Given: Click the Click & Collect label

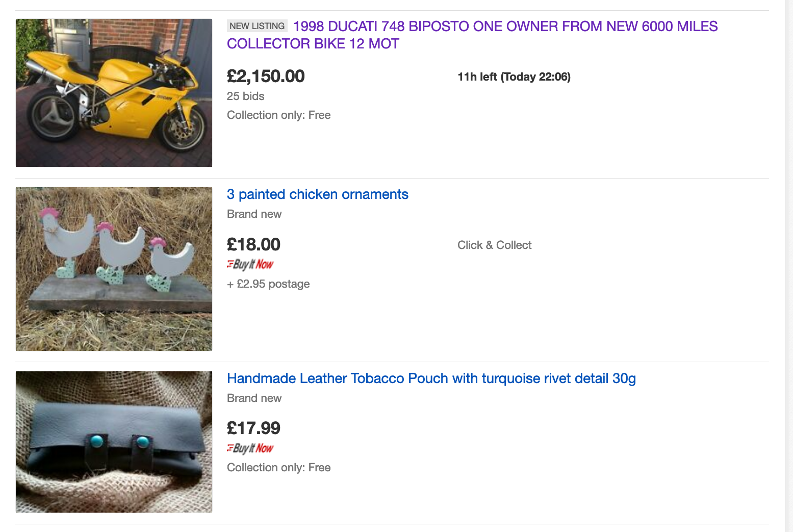Looking at the screenshot, I should tap(494, 245).
